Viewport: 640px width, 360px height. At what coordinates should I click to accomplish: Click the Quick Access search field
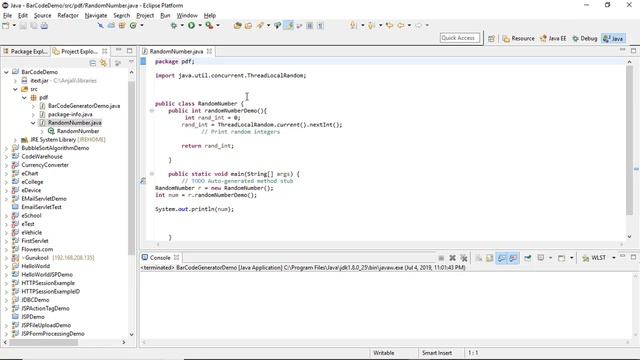click(460, 38)
